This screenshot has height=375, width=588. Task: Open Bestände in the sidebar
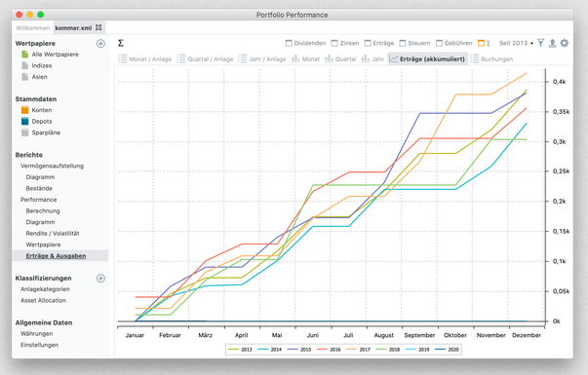pos(39,188)
